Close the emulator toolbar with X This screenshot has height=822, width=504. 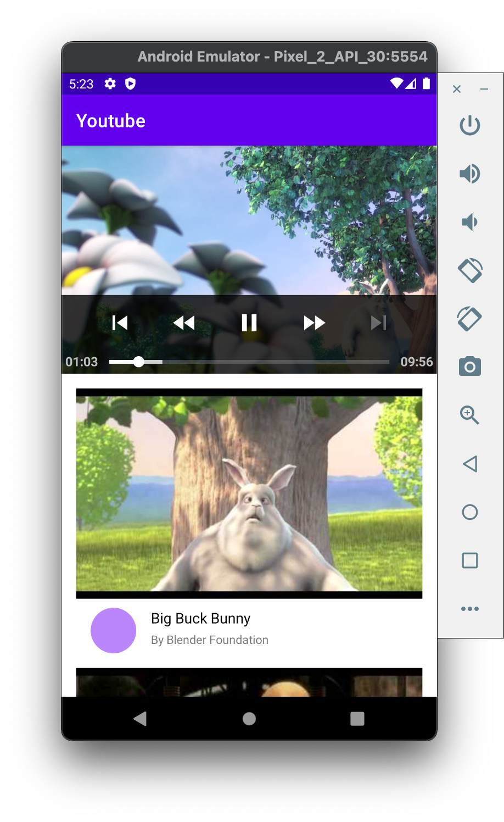point(457,89)
